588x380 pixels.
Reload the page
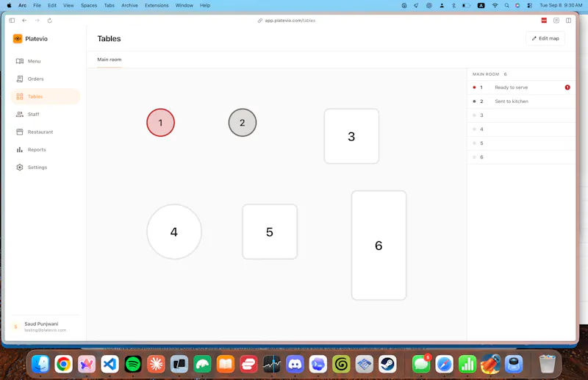[49, 21]
